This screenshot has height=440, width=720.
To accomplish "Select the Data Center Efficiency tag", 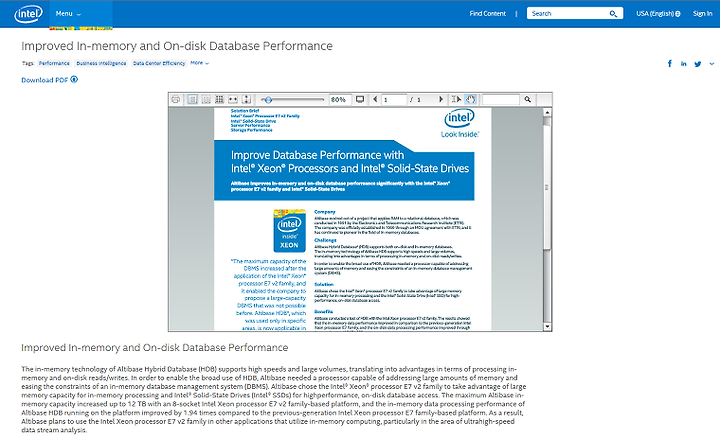I will point(159,63).
